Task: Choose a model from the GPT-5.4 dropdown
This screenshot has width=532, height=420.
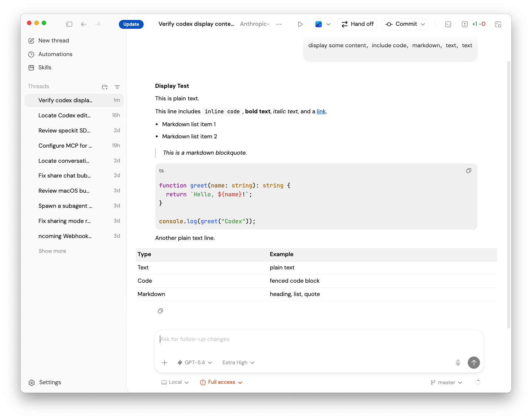Action: tap(195, 362)
